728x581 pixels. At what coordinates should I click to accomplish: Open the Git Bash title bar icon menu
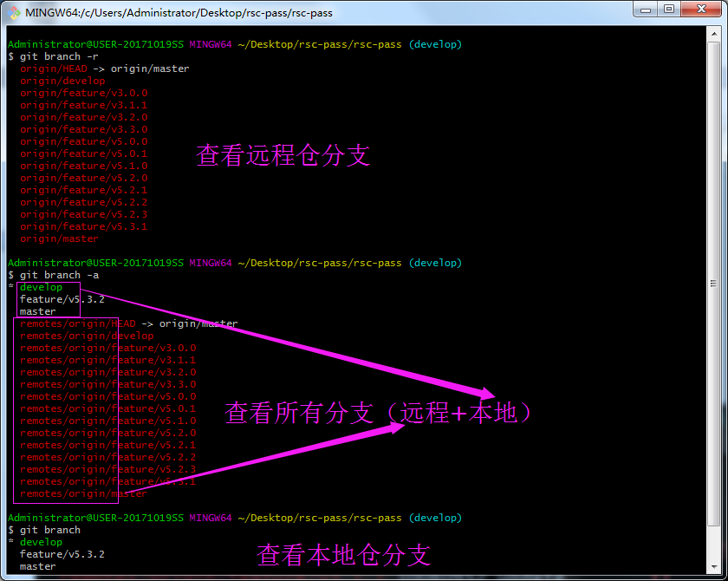click(x=14, y=12)
